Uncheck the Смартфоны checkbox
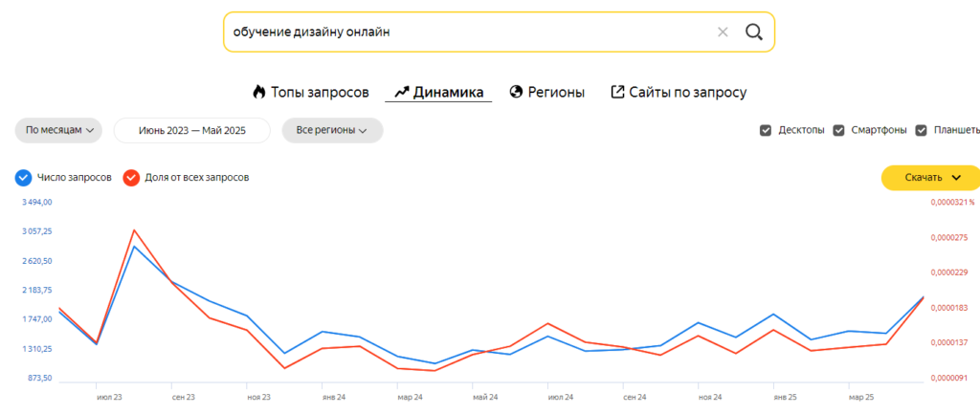The height and width of the screenshot is (414, 980). [839, 130]
